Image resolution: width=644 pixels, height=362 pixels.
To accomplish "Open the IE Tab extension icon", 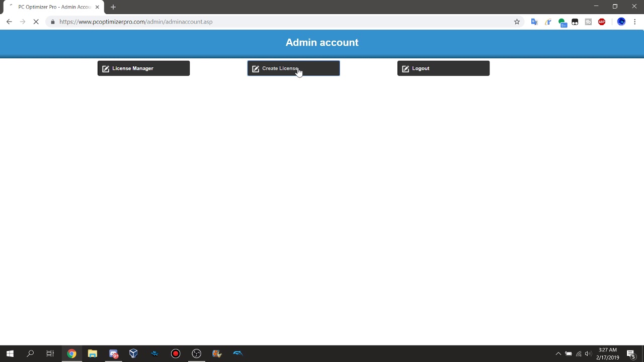I will pyautogui.click(x=548, y=22).
